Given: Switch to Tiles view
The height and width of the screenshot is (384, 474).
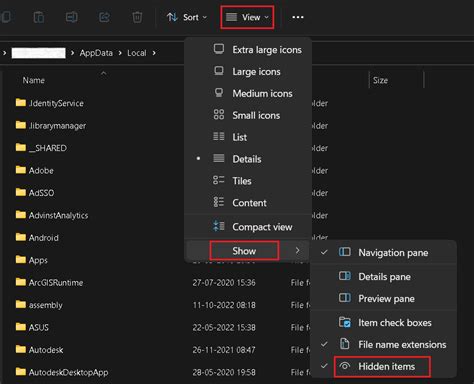Looking at the screenshot, I should point(248,181).
